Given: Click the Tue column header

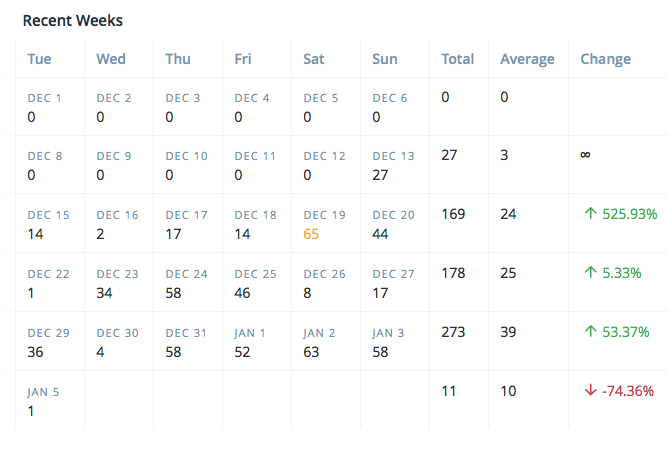Looking at the screenshot, I should coord(39,59).
